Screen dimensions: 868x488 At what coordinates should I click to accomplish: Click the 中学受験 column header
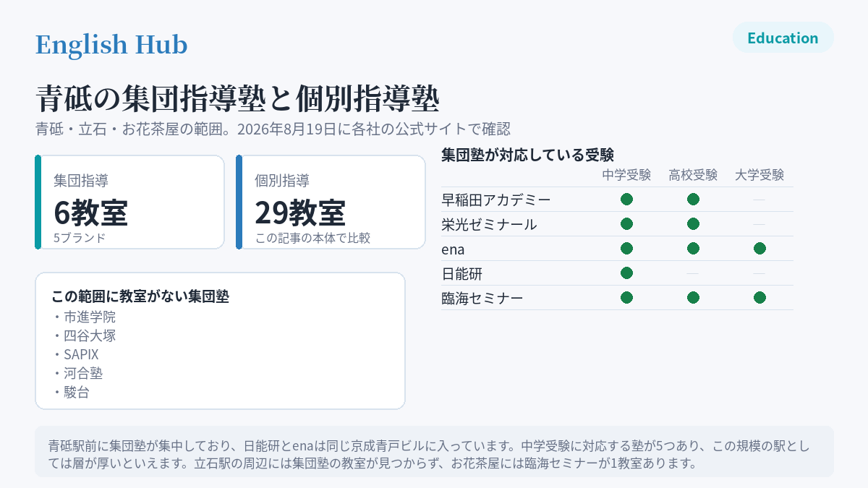click(x=627, y=175)
